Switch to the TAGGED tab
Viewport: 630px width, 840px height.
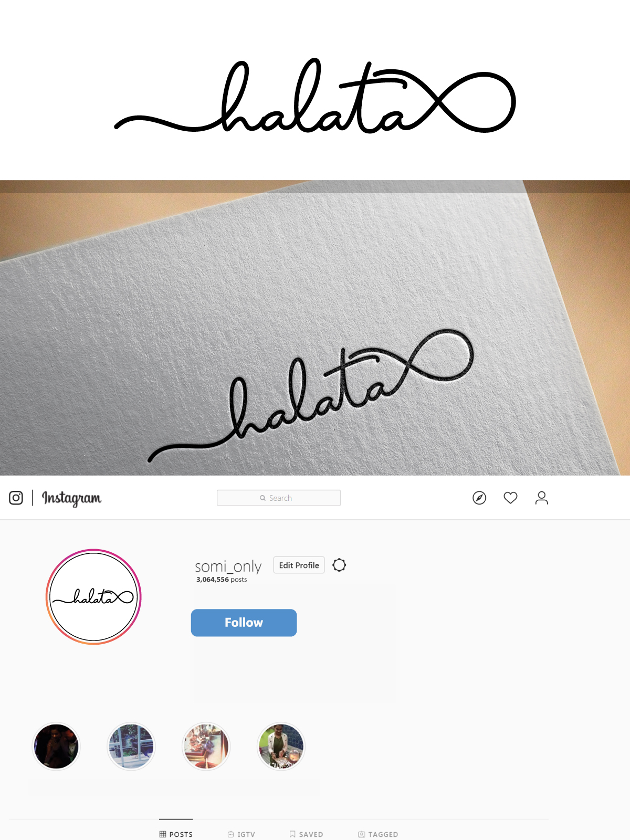pos(378,834)
